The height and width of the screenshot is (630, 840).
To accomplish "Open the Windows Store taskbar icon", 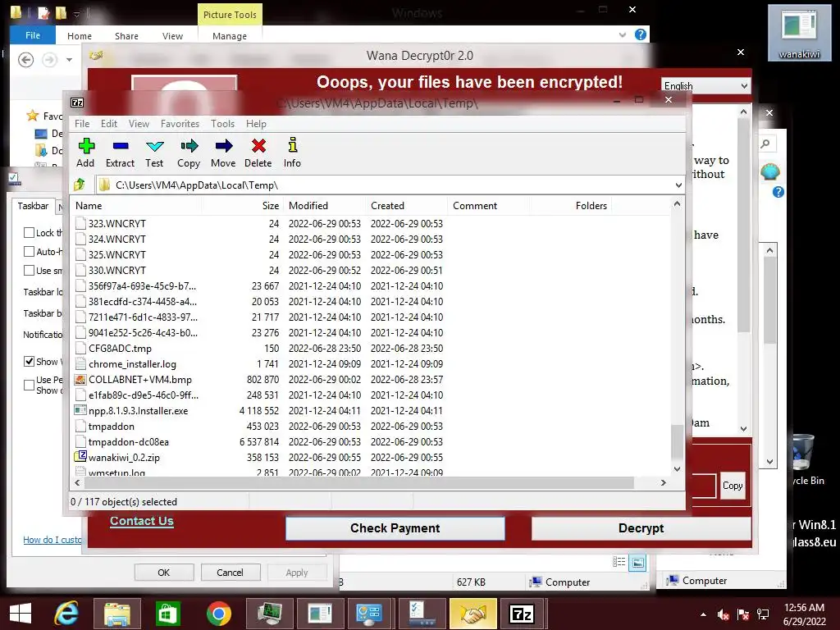I will pos(167,614).
